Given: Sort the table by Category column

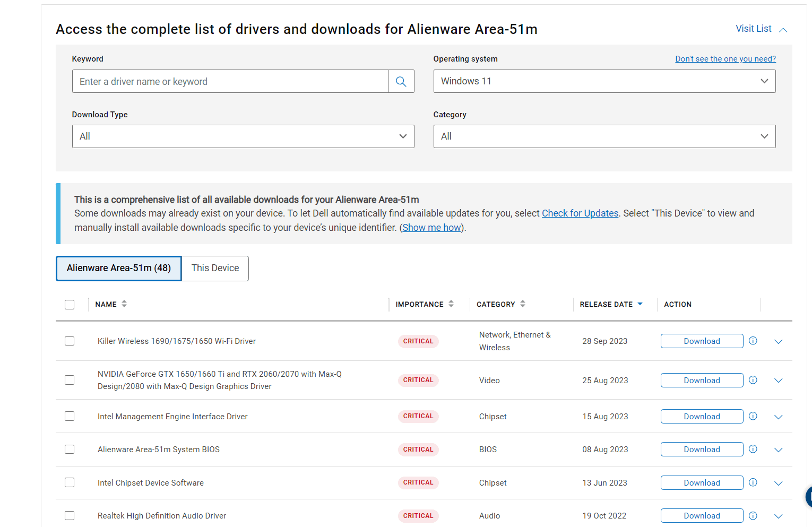Looking at the screenshot, I should pyautogui.click(x=523, y=304).
